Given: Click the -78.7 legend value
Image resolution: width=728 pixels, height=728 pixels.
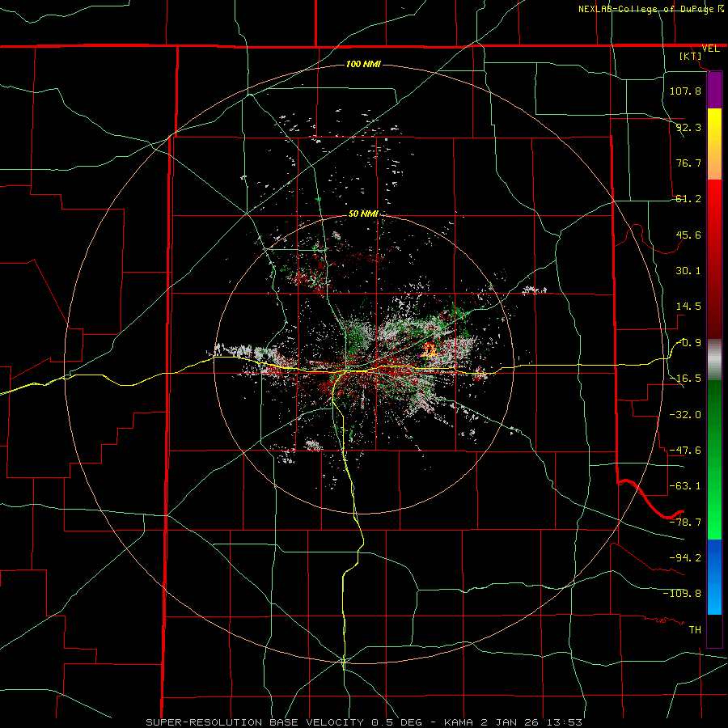Looking at the screenshot, I should 685,522.
